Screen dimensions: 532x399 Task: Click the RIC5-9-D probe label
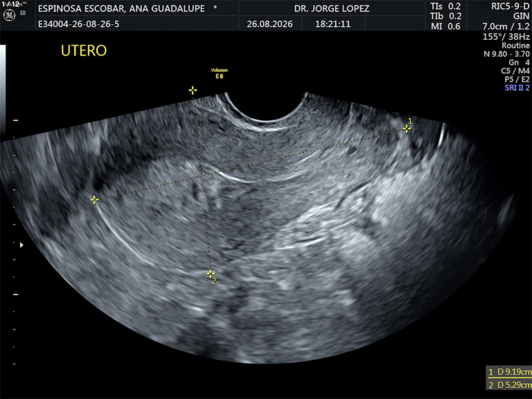(x=510, y=6)
